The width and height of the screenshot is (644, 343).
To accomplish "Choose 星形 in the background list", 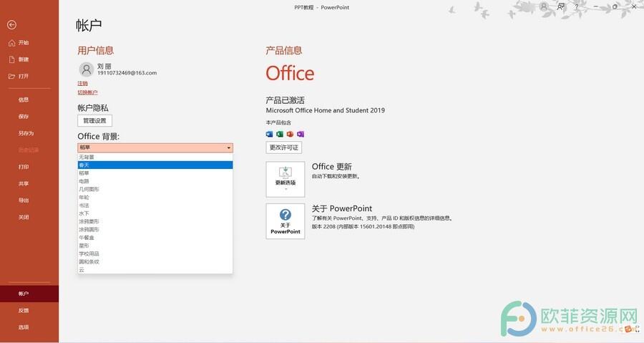I will tap(155, 246).
